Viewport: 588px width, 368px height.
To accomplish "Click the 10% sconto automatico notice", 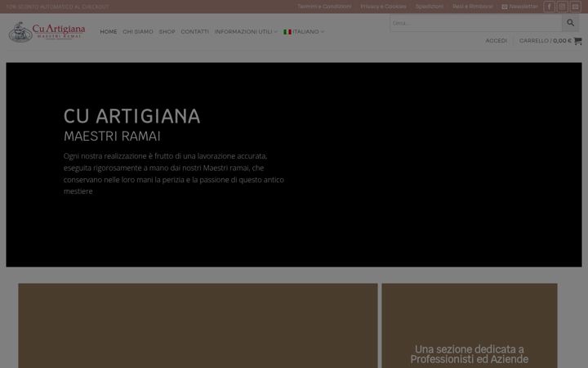I will pyautogui.click(x=58, y=7).
